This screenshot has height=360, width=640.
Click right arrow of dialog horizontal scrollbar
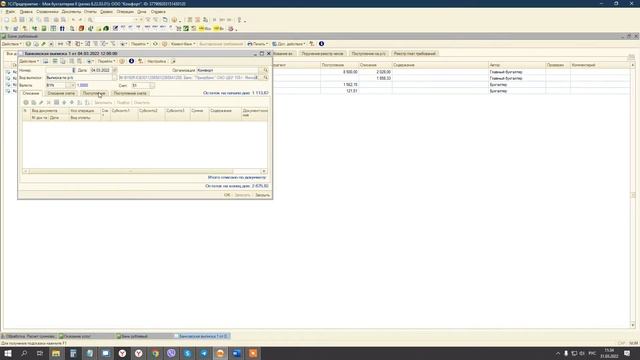264,171
